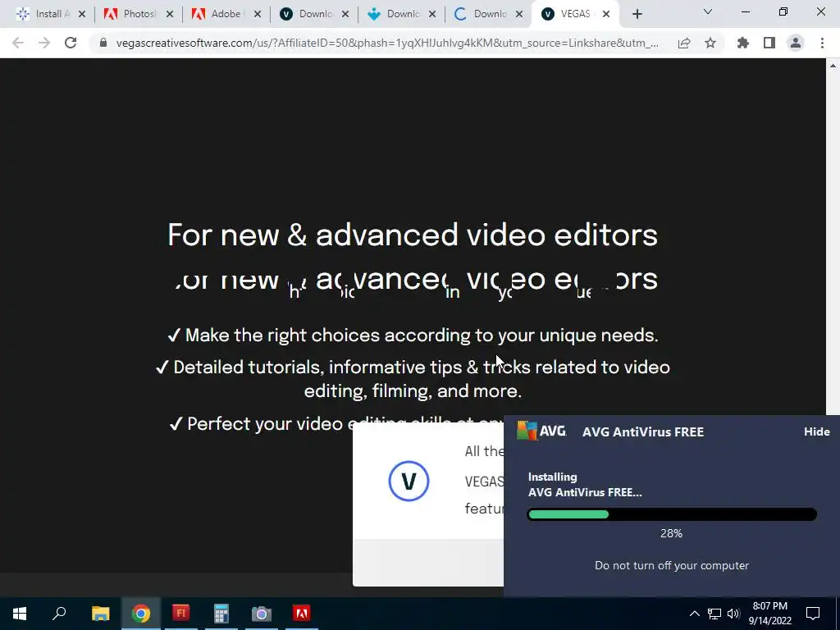Reload the current page
The image size is (840, 630).
coord(71,43)
